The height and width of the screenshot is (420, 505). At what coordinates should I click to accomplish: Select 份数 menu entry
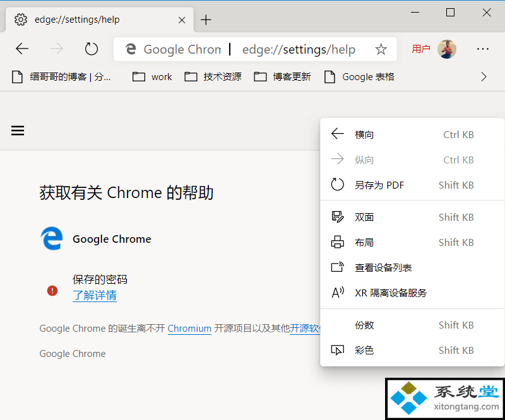click(x=412, y=325)
